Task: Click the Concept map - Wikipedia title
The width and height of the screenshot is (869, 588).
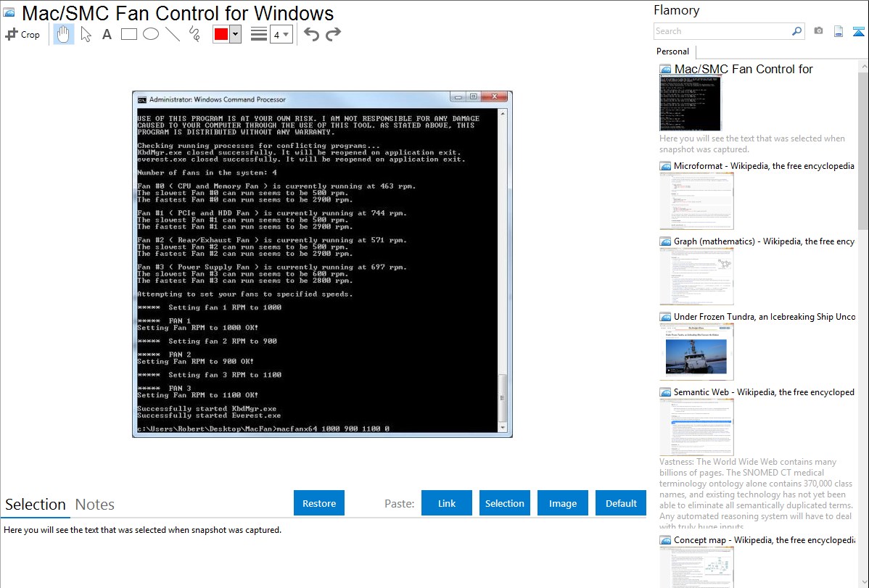Action: click(765, 540)
